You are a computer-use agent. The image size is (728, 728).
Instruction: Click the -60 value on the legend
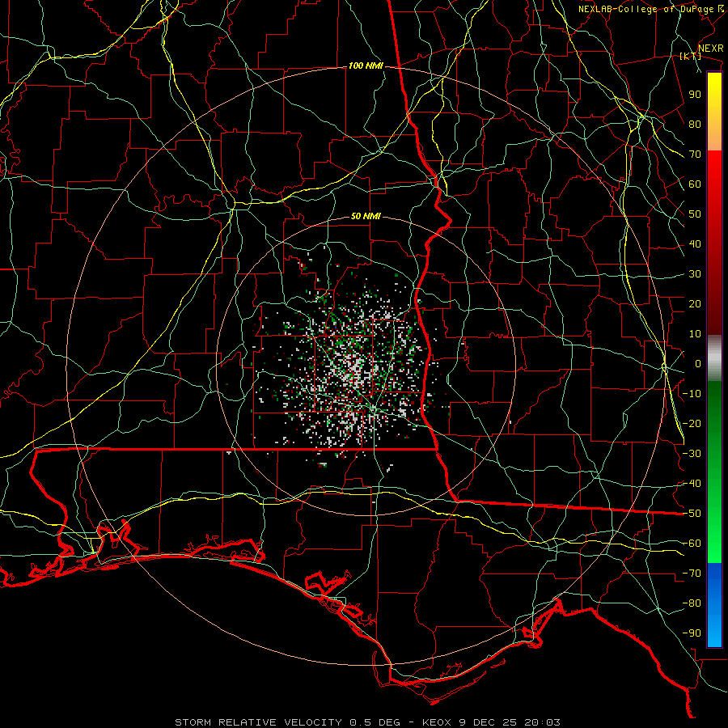point(692,544)
